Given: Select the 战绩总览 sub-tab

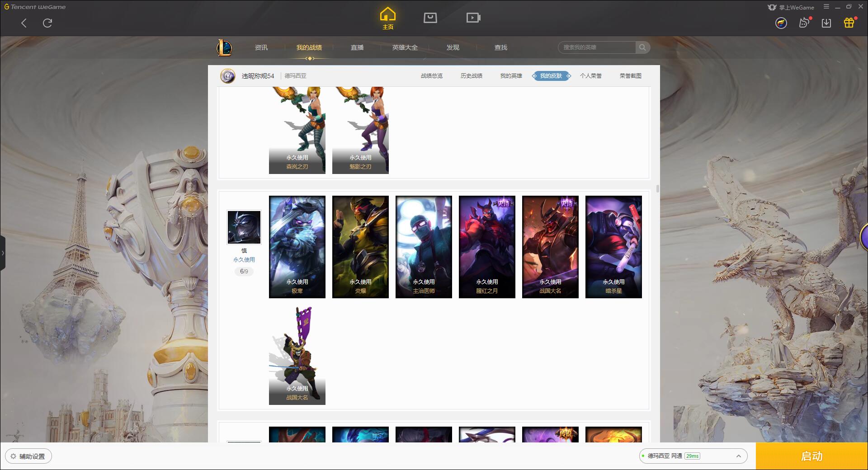Looking at the screenshot, I should click(x=432, y=76).
